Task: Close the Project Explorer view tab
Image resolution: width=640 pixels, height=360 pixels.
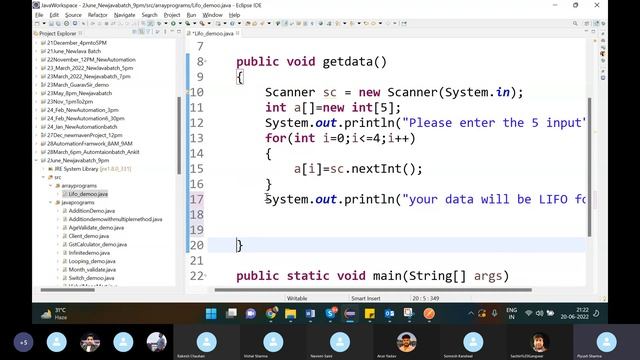Action: pyautogui.click(x=80, y=33)
